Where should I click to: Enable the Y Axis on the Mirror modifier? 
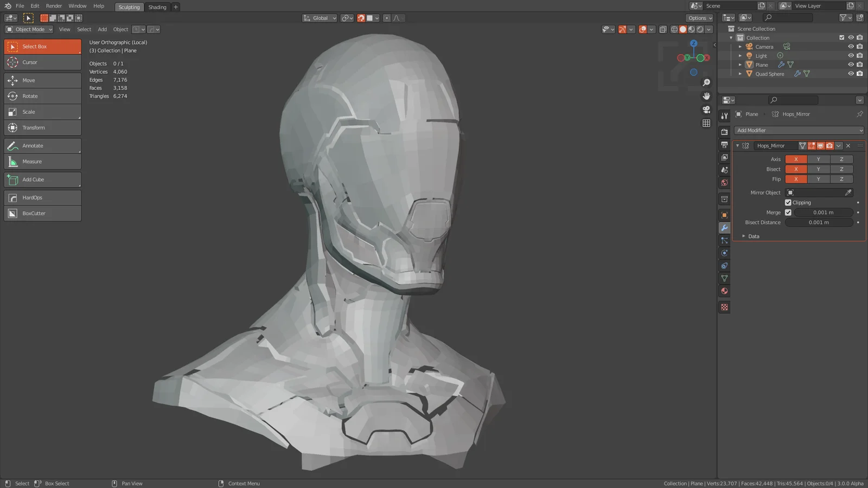pyautogui.click(x=819, y=159)
